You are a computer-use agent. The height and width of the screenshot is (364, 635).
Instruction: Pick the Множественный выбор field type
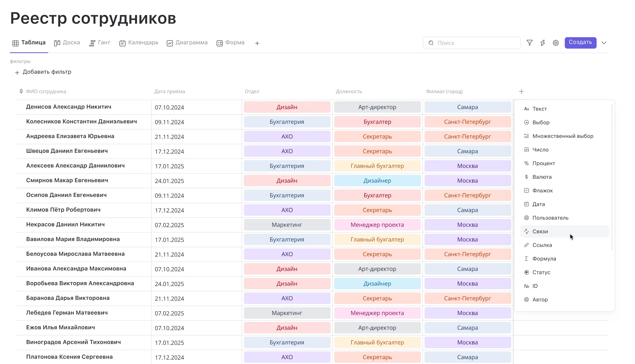[x=563, y=136]
